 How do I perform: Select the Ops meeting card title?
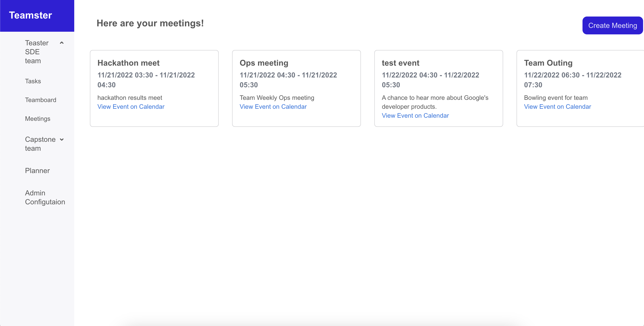pyautogui.click(x=264, y=63)
